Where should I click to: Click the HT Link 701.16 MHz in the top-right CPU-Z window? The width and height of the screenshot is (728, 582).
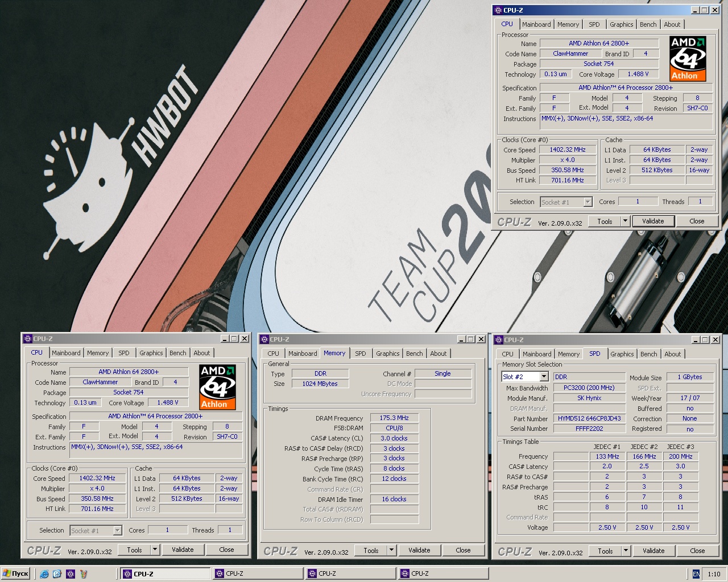[567, 180]
